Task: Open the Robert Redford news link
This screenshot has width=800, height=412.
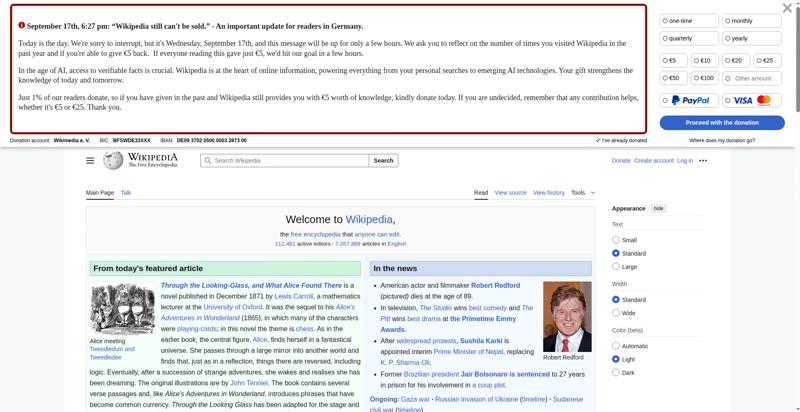Action: pyautogui.click(x=495, y=286)
